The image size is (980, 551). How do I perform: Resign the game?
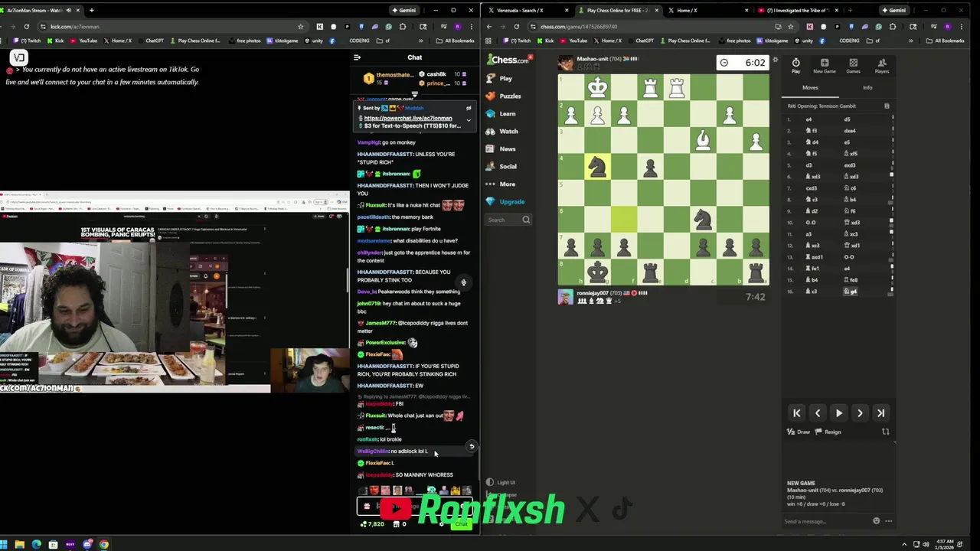828,432
